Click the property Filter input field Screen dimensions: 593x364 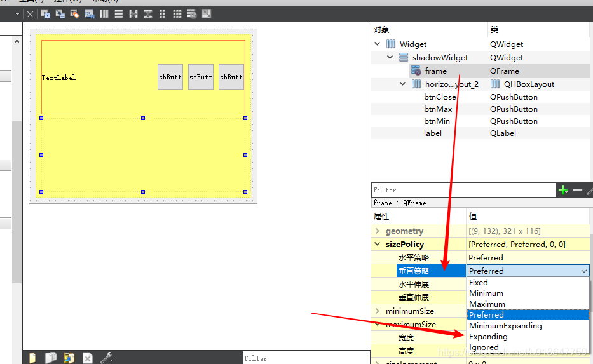464,190
